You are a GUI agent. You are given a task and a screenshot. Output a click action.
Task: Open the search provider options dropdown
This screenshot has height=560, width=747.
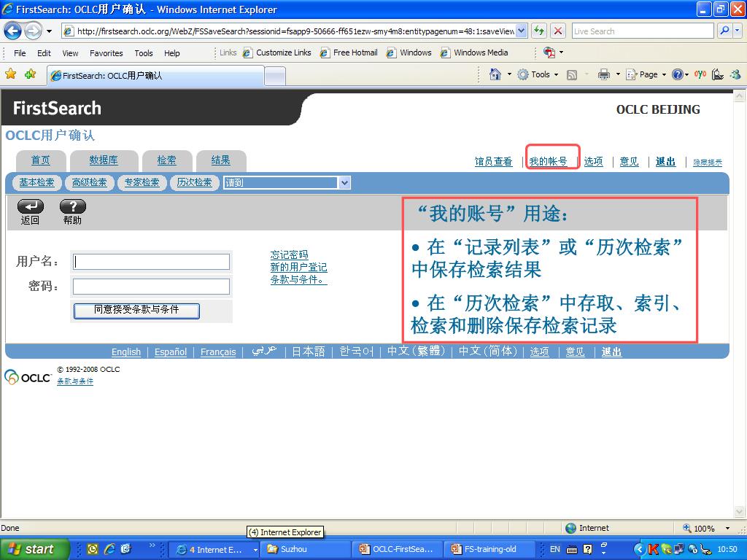click(x=738, y=31)
